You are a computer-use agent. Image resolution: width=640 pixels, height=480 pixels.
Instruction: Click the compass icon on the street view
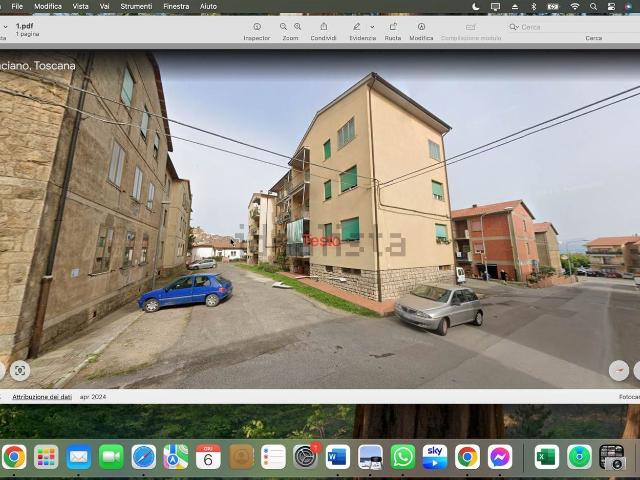(x=619, y=370)
